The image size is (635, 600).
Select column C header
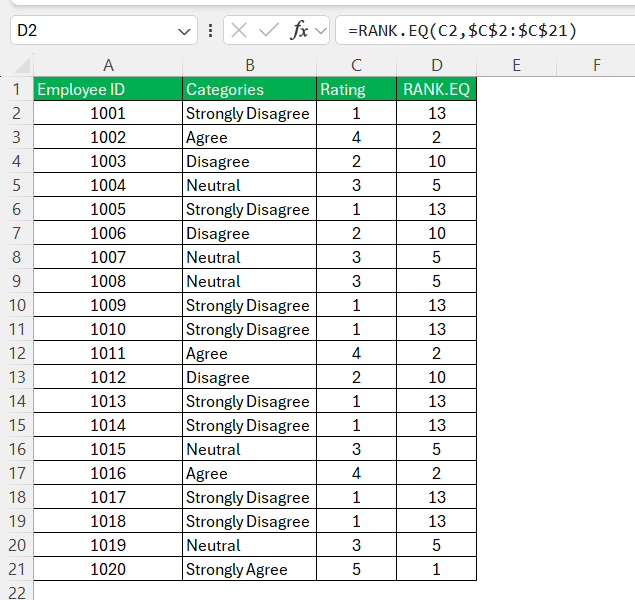[356, 65]
